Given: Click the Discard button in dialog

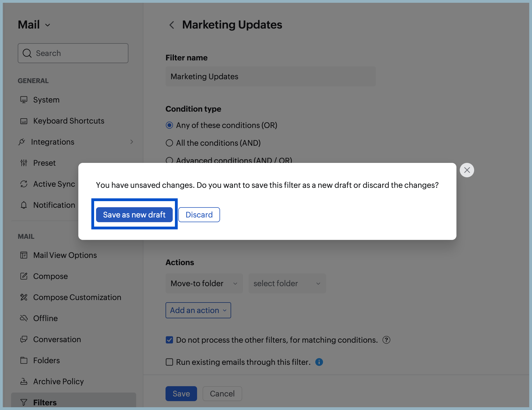Looking at the screenshot, I should [x=199, y=215].
